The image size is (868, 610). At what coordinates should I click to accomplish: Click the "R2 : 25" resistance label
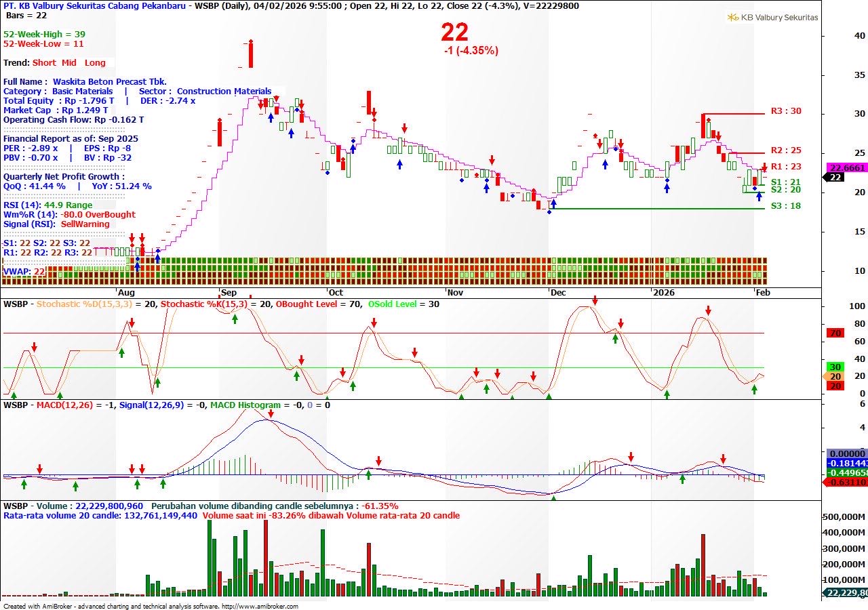coord(786,150)
